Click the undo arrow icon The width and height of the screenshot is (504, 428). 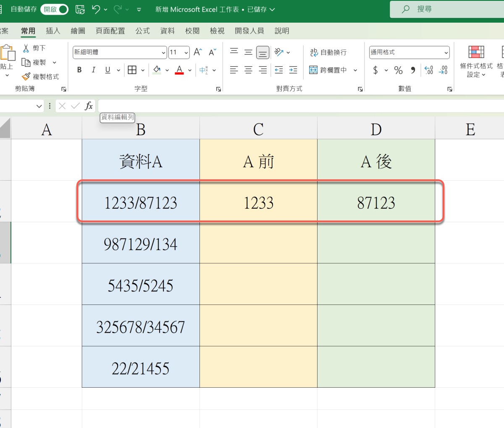click(x=96, y=9)
